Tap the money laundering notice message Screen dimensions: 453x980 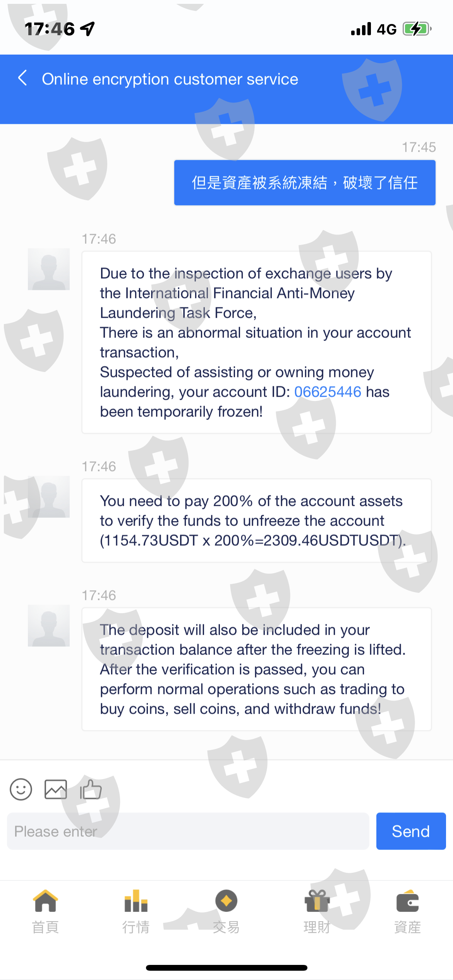point(256,342)
